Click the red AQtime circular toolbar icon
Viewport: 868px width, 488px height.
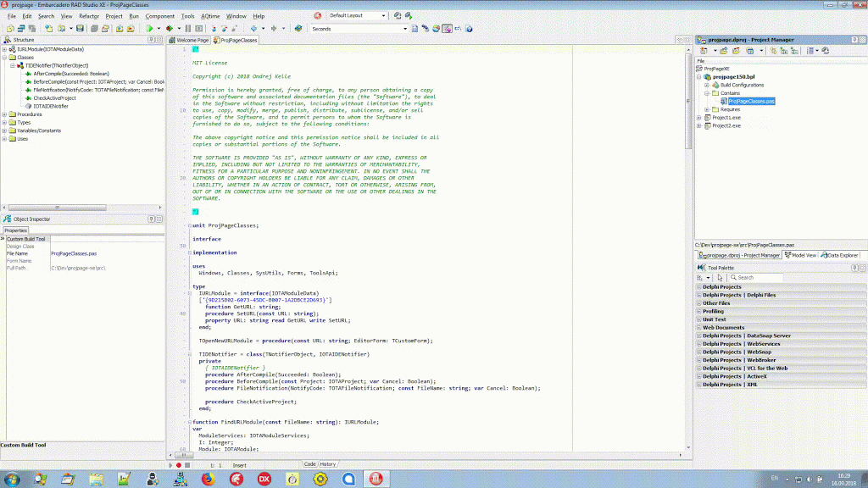click(x=318, y=15)
